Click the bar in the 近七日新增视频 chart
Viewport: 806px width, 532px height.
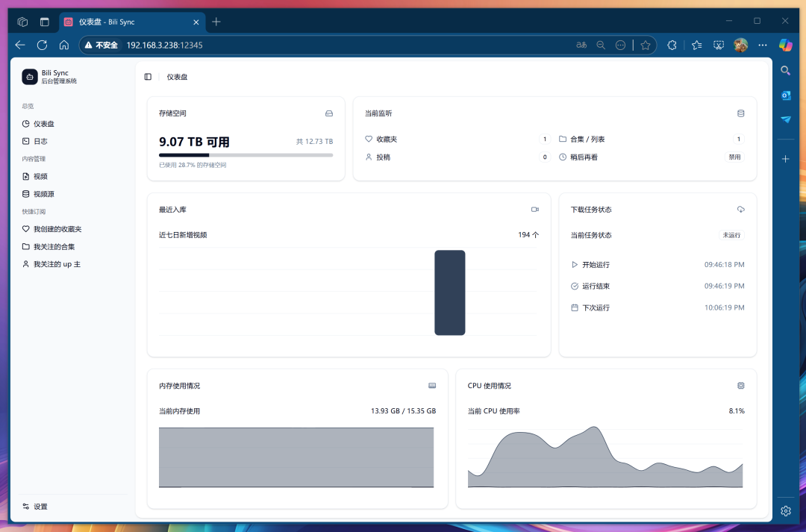pyautogui.click(x=450, y=292)
